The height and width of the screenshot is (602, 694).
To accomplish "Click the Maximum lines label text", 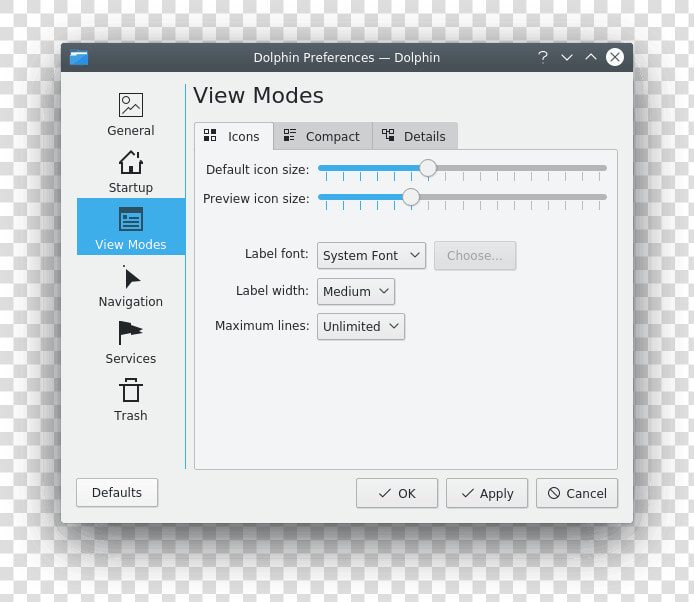I will [x=262, y=326].
